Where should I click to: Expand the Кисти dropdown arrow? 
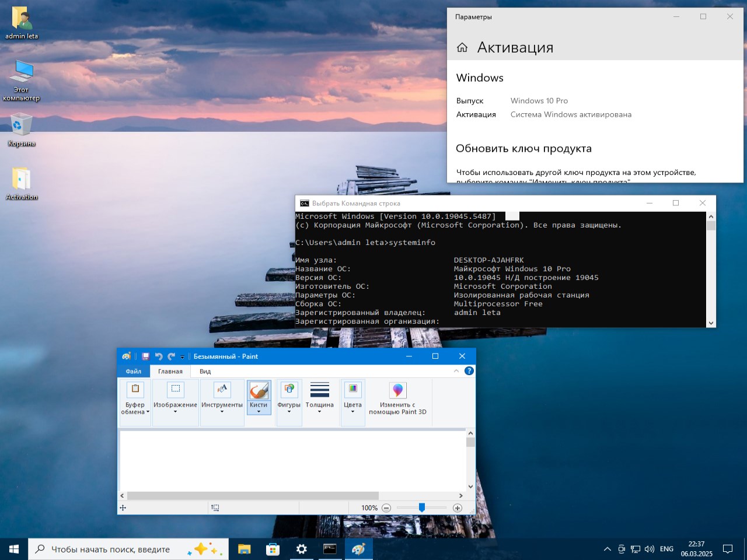[259, 412]
